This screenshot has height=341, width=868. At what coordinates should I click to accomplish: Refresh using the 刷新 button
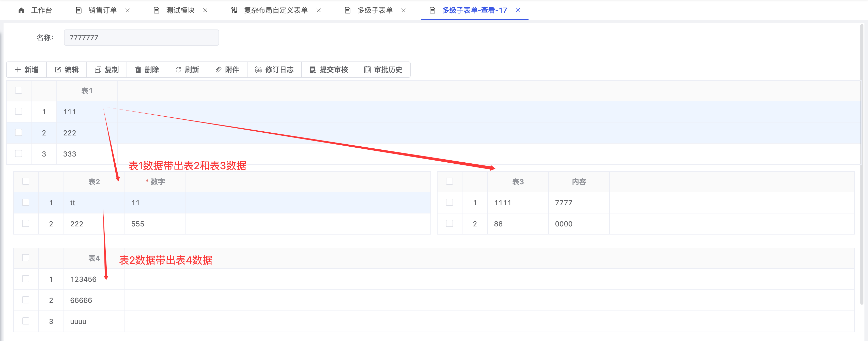point(187,70)
